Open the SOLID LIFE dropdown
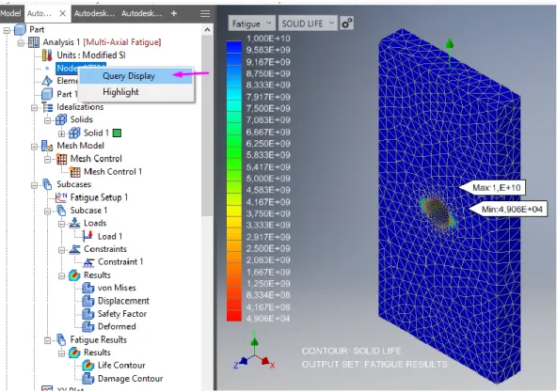Image resolution: width=557 pixels, height=392 pixels. coord(308,24)
